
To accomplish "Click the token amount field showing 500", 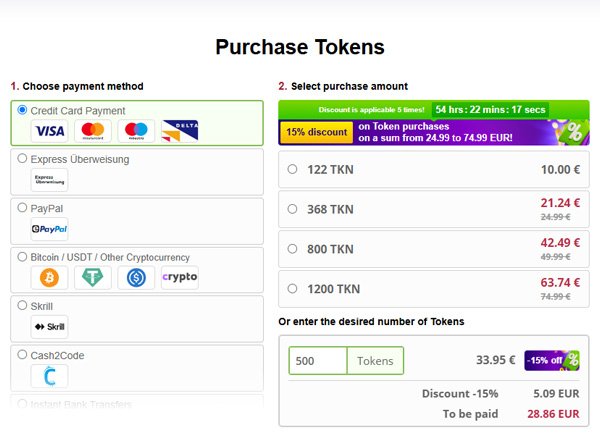I will click(318, 360).
